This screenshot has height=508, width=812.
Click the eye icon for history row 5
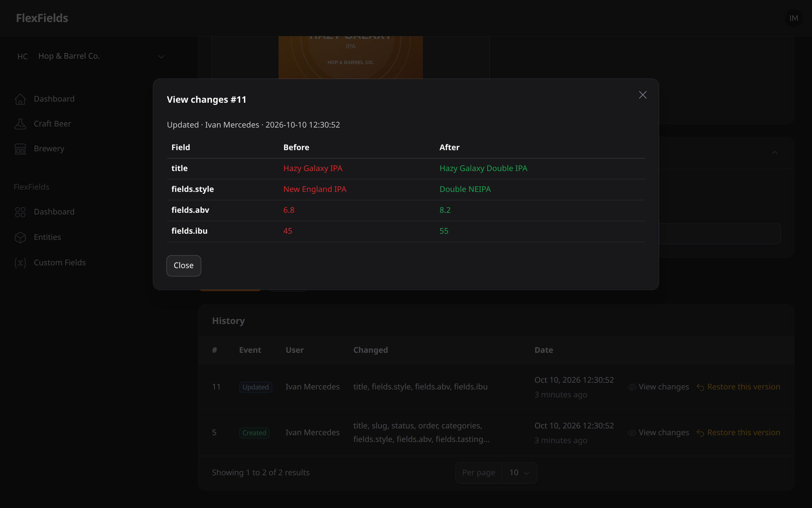coord(632,433)
